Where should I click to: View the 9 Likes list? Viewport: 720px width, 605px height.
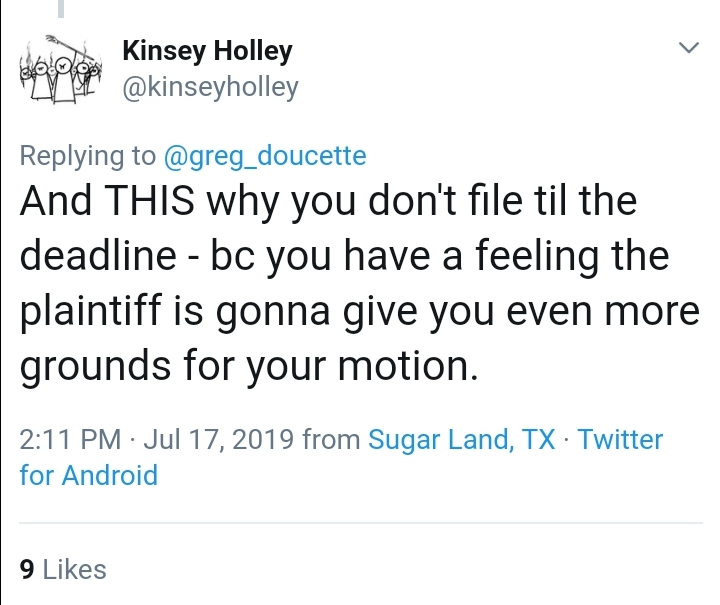pos(63,570)
